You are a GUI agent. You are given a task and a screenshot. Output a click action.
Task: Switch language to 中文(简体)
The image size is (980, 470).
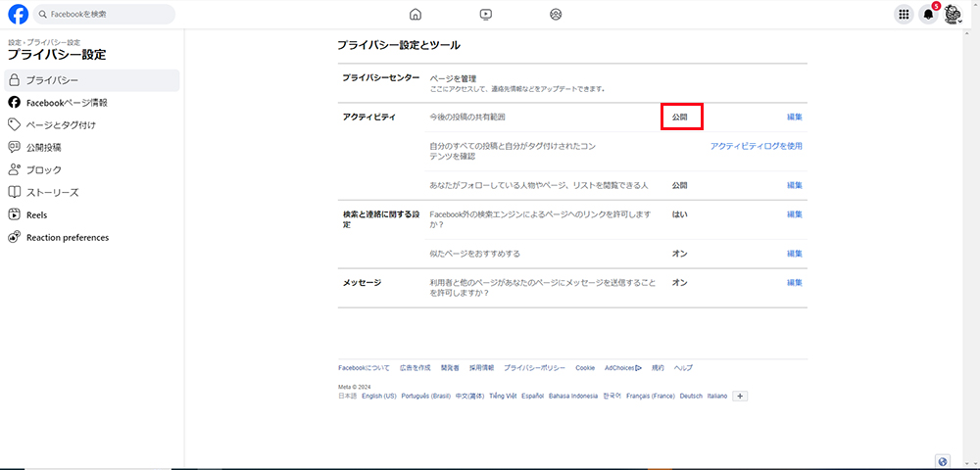(x=469, y=397)
